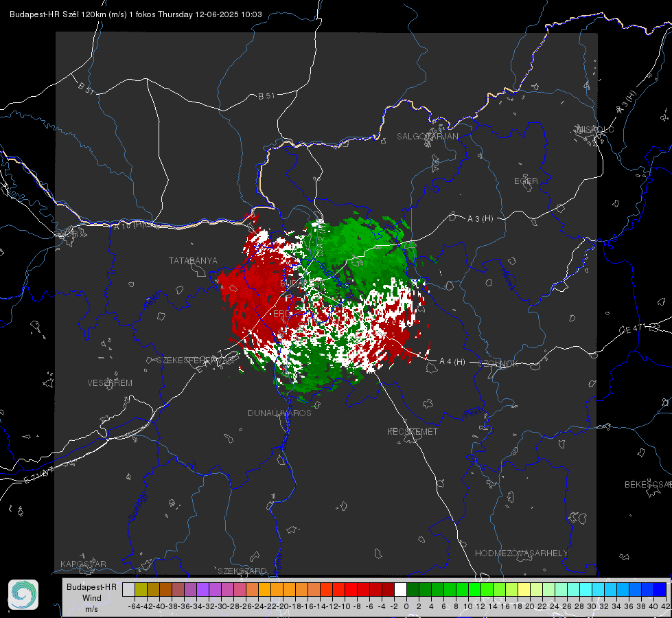Click the EGER city label
The height and width of the screenshot is (618, 672).
point(526,181)
